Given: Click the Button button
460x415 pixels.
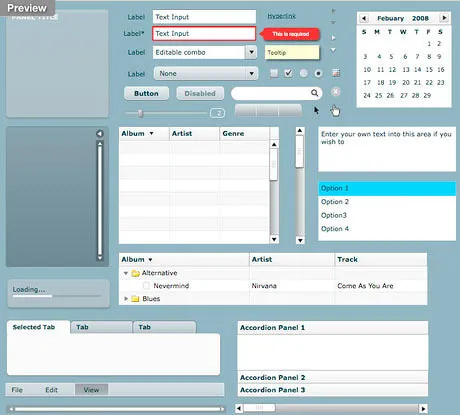Looking at the screenshot, I should 146,93.
